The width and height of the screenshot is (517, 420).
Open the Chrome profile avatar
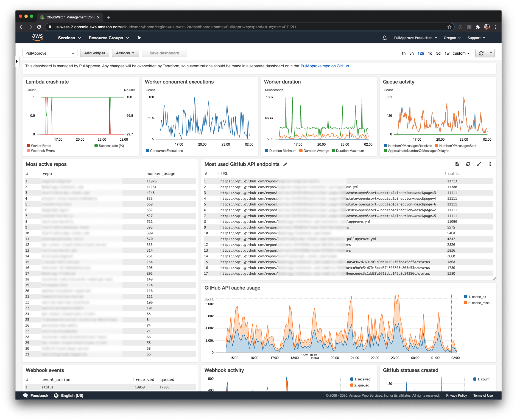pyautogui.click(x=487, y=27)
